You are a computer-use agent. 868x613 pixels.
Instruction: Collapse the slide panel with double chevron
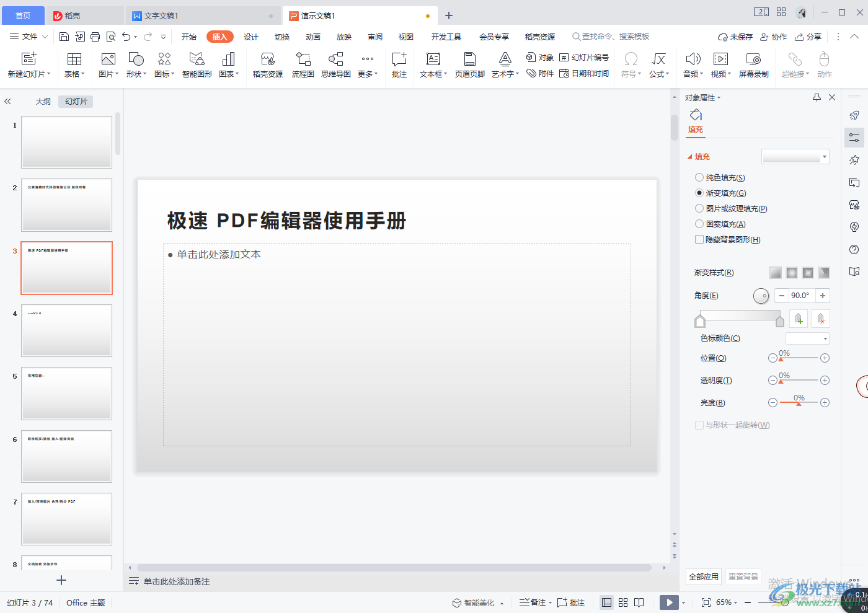[7, 101]
